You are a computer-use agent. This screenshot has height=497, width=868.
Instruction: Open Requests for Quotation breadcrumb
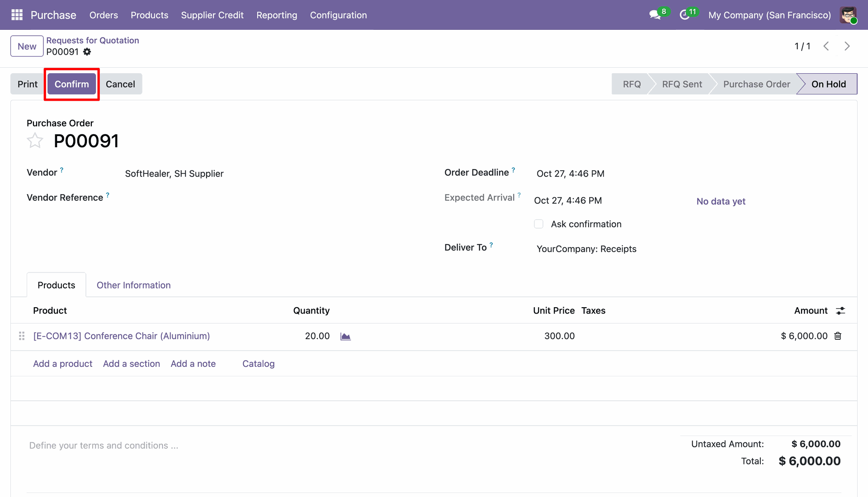click(x=93, y=40)
